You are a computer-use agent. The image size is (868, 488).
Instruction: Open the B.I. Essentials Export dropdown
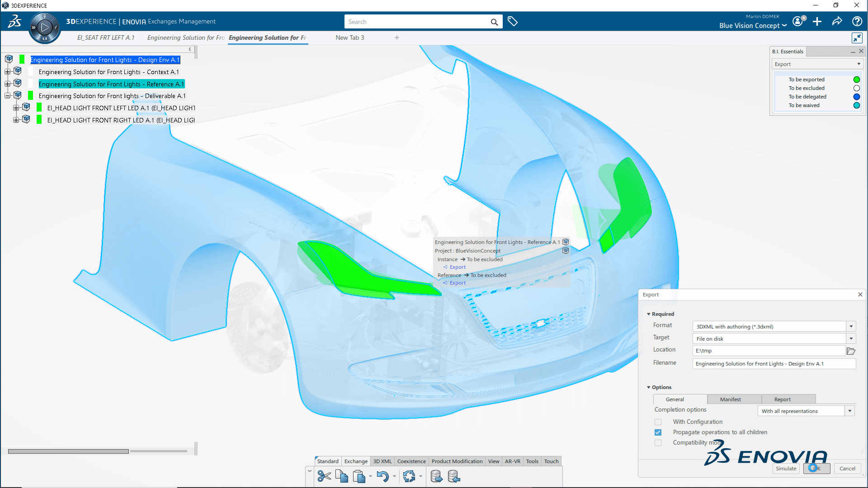817,64
